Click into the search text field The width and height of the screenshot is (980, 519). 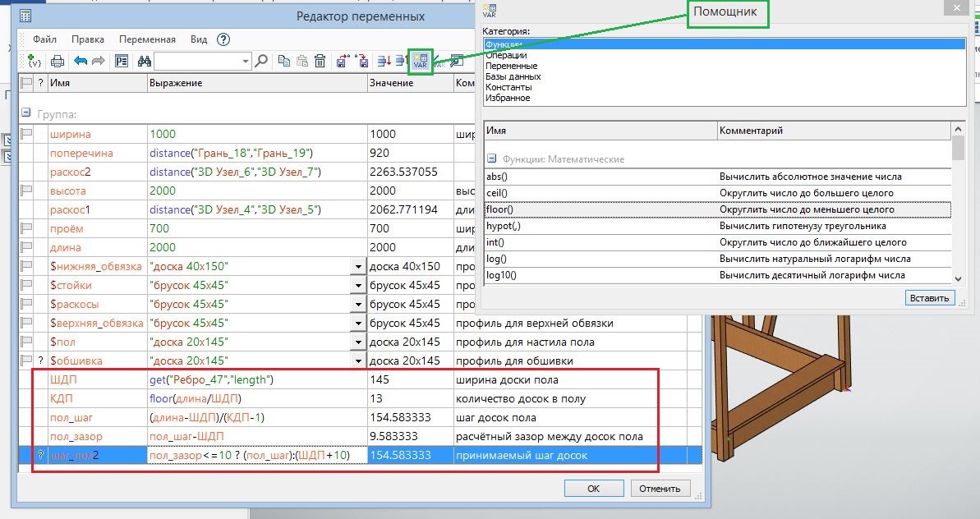coord(197,62)
